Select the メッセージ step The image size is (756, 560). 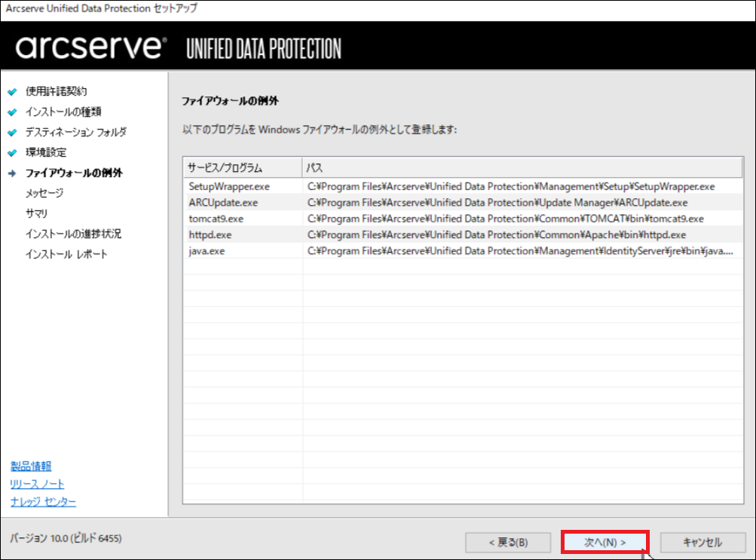[44, 193]
